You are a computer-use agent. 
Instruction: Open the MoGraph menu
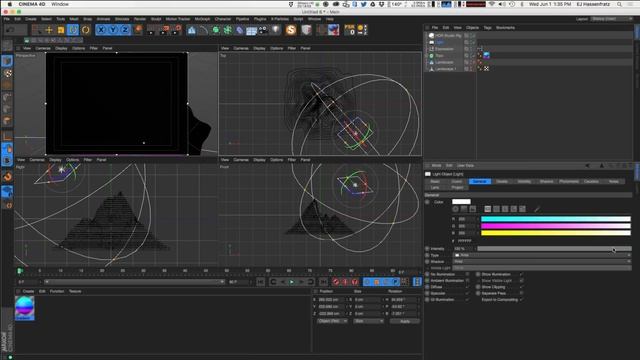[202, 19]
